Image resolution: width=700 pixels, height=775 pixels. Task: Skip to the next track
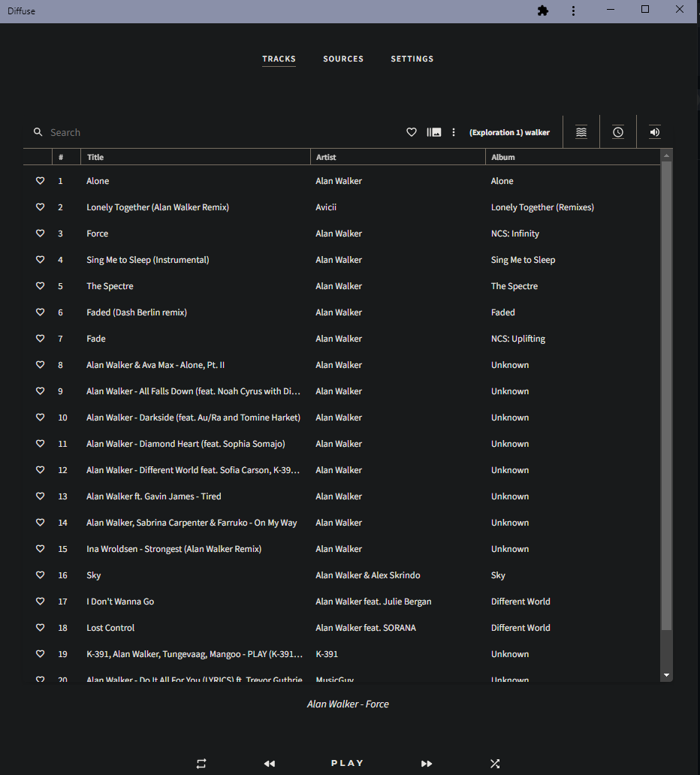(427, 764)
